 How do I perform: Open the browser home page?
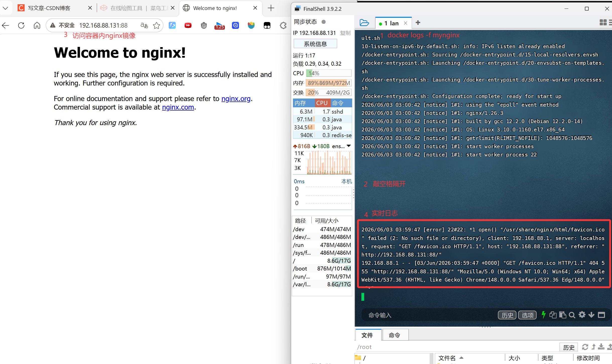point(37,25)
